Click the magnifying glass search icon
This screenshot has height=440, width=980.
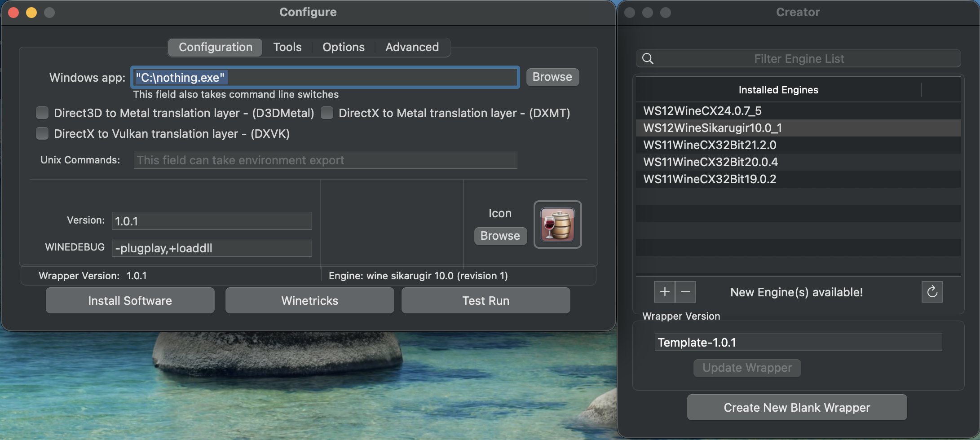tap(648, 59)
